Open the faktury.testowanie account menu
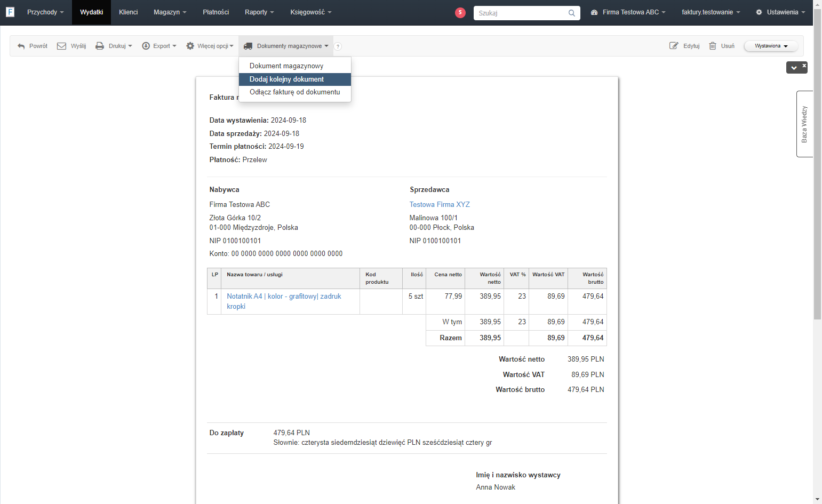Image resolution: width=822 pixels, height=504 pixels. click(x=711, y=12)
